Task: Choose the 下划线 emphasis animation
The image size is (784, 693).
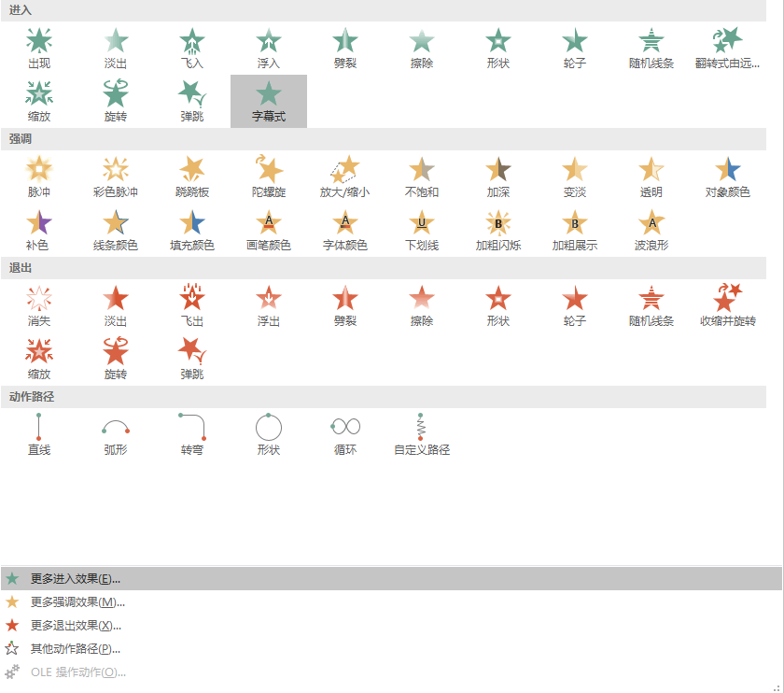Action: (422, 230)
